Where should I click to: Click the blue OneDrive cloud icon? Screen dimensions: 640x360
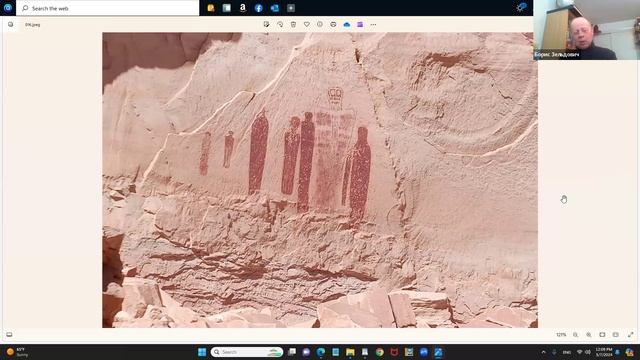coord(347,24)
